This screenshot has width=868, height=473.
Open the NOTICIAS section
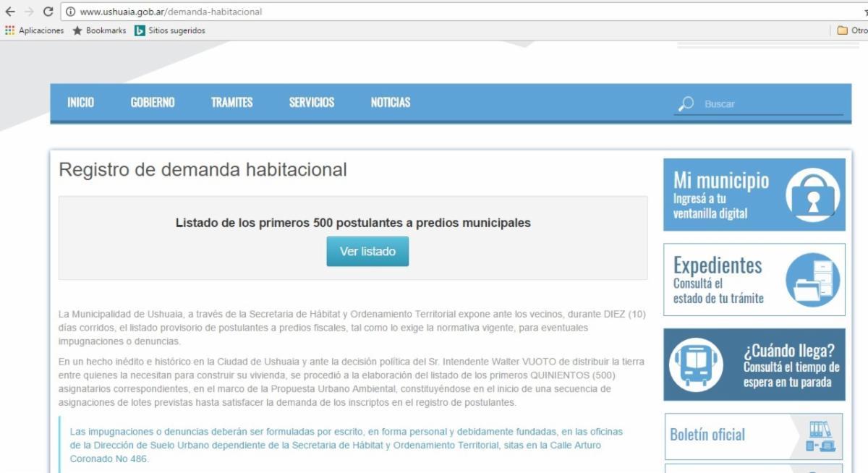pos(390,103)
